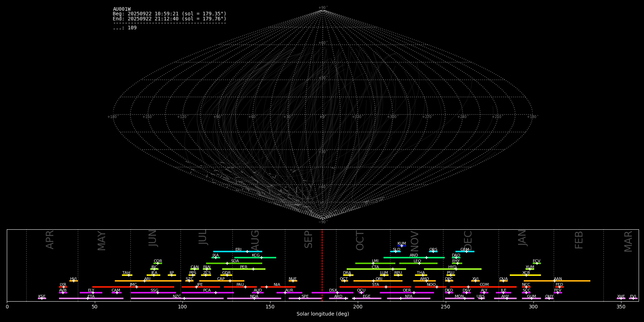
Task: Click the red JMC shower bar
Action: coord(133,287)
